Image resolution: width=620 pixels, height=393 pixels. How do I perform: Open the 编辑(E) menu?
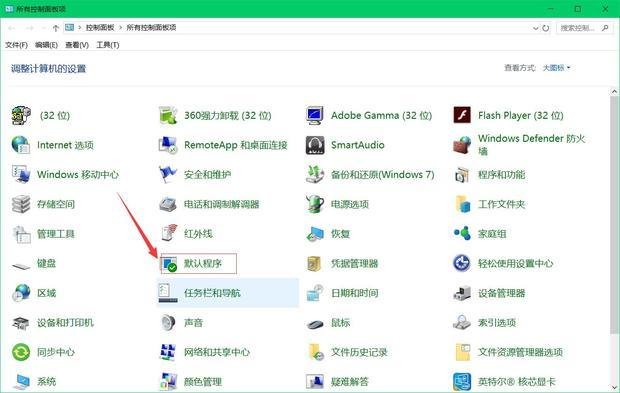[46, 45]
